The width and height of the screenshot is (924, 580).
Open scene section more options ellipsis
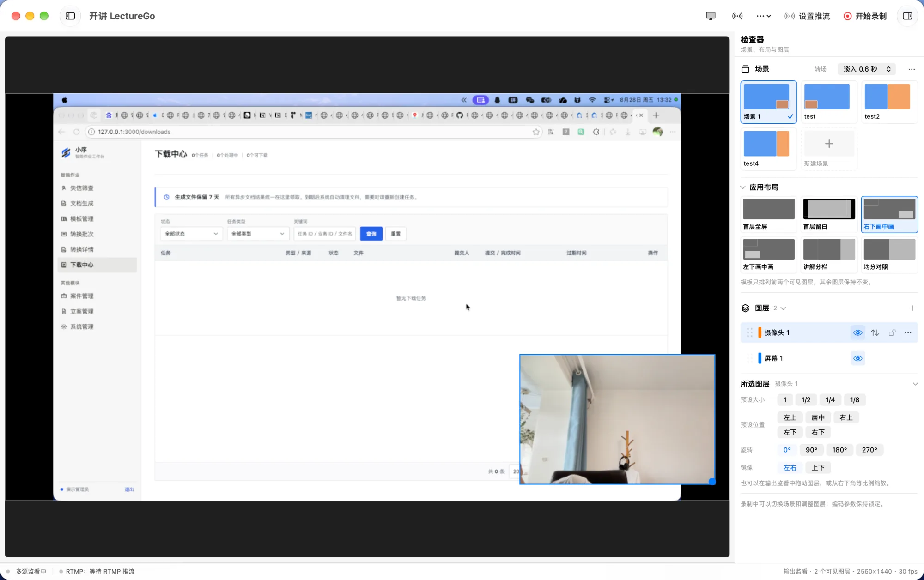pos(912,69)
